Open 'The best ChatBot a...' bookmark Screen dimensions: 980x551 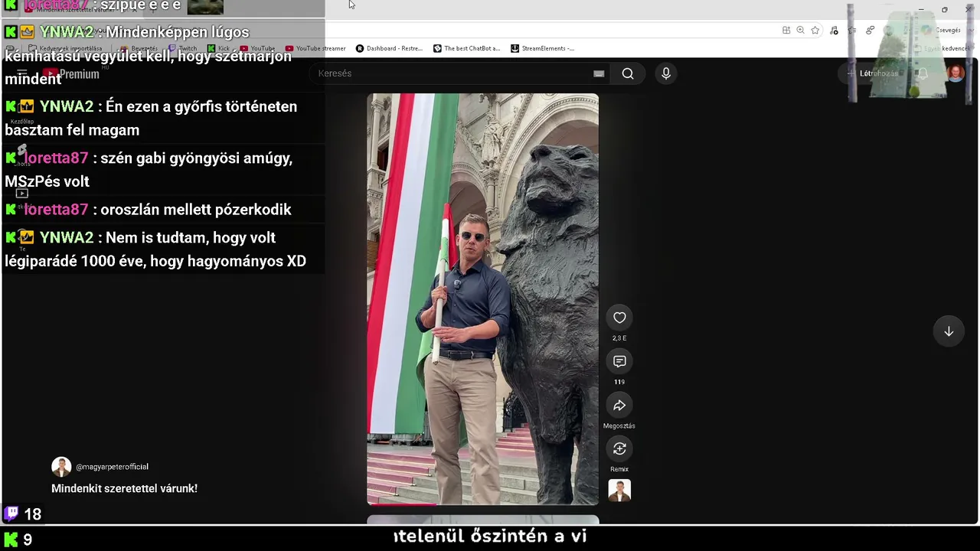pos(466,48)
